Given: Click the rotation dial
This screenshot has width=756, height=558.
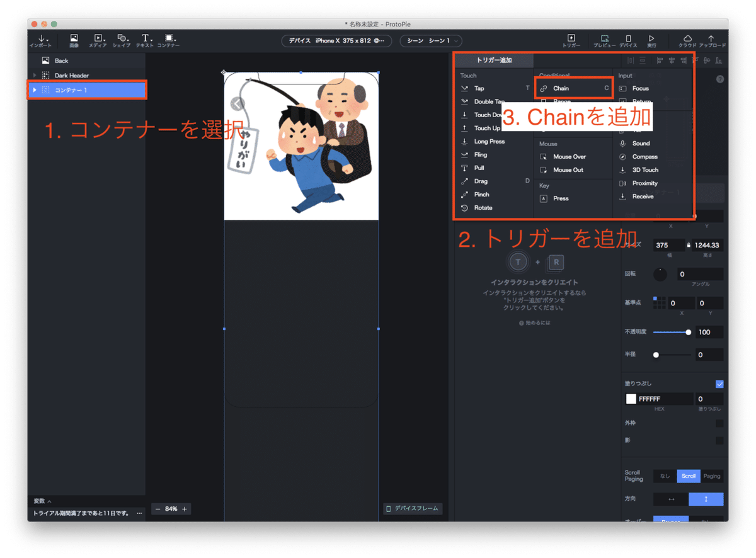Looking at the screenshot, I should pos(660,275).
